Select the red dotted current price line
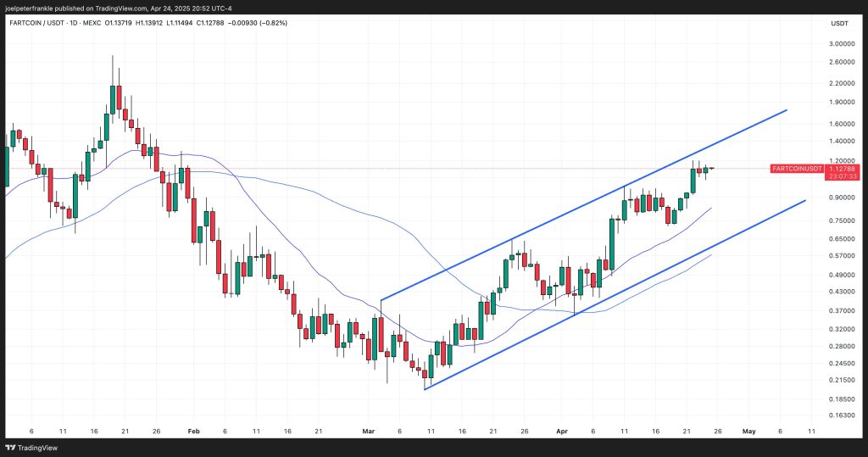 click(x=424, y=169)
